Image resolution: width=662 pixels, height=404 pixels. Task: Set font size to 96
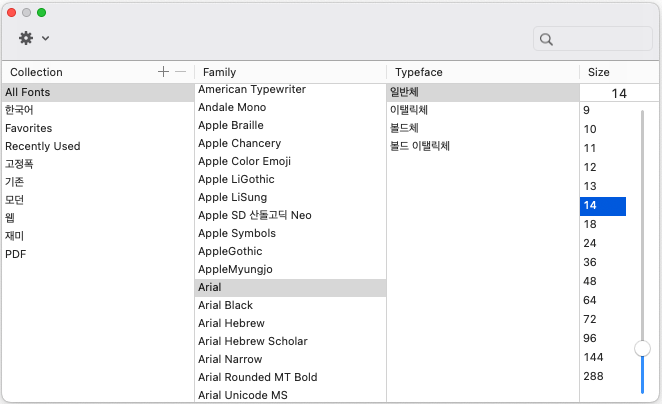tap(603, 338)
